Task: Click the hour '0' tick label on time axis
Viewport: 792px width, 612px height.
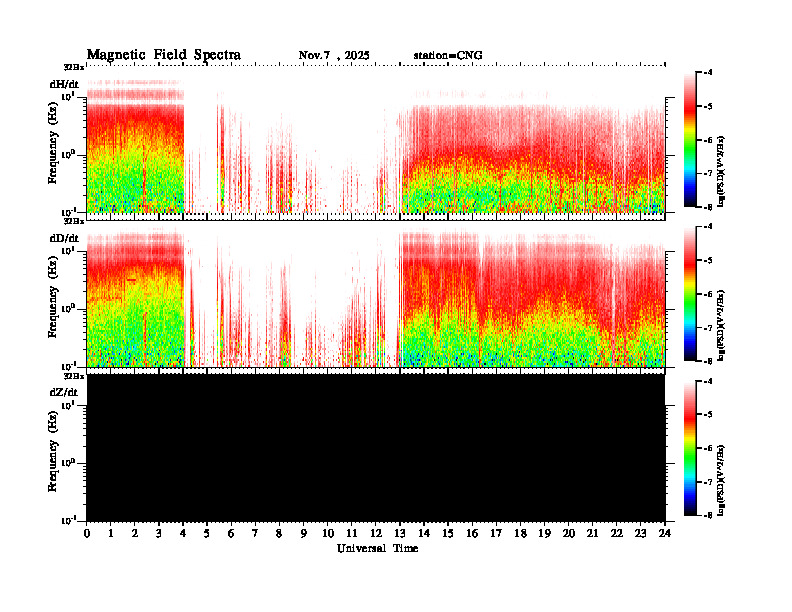Action: pyautogui.click(x=87, y=534)
